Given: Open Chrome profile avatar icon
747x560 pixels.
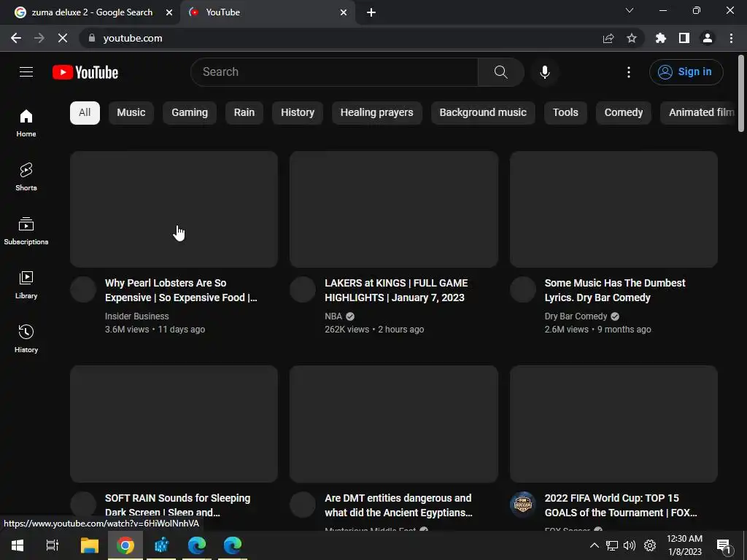Looking at the screenshot, I should [708, 38].
